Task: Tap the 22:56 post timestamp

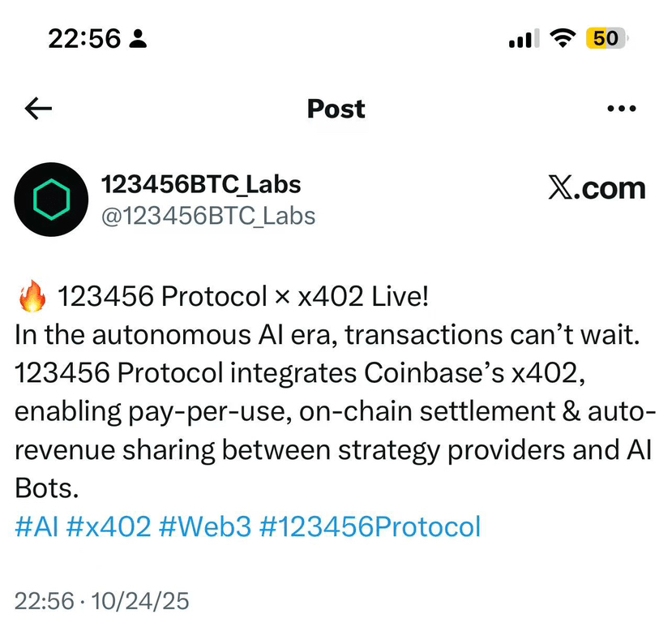Action: (x=44, y=601)
